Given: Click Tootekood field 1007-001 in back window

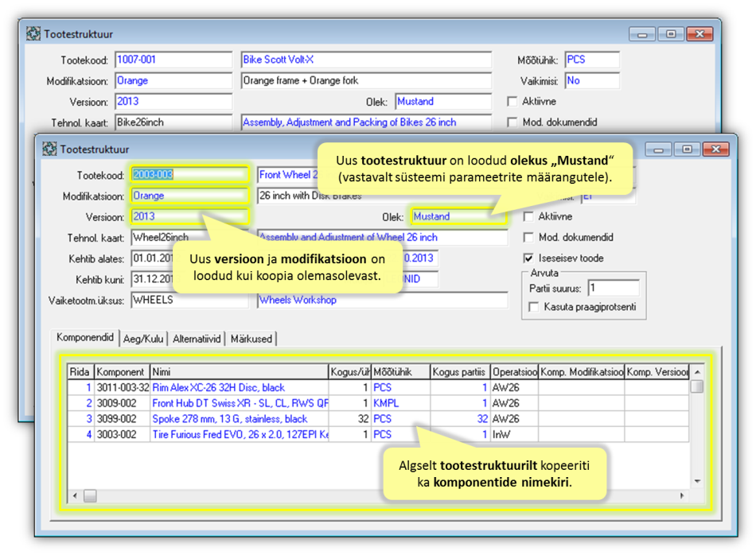Looking at the screenshot, I should coord(173,60).
